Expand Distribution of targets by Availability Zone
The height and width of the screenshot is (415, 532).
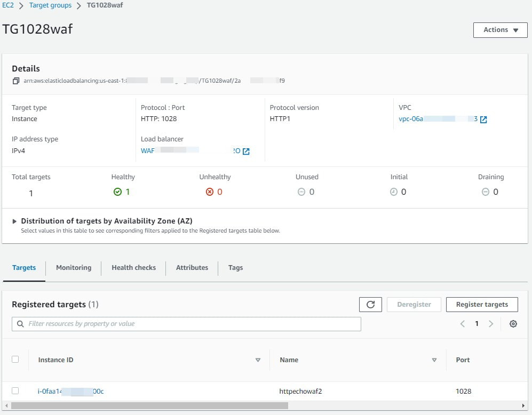15,221
